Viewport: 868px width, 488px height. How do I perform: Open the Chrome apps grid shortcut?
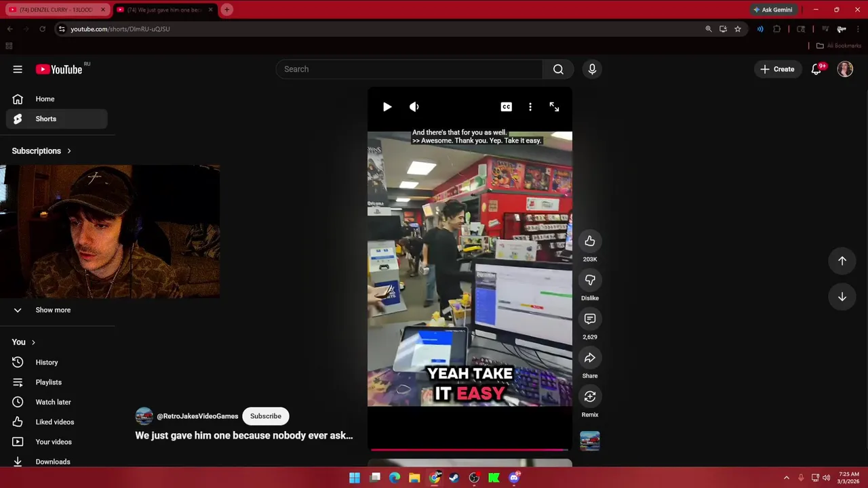coord(9,45)
